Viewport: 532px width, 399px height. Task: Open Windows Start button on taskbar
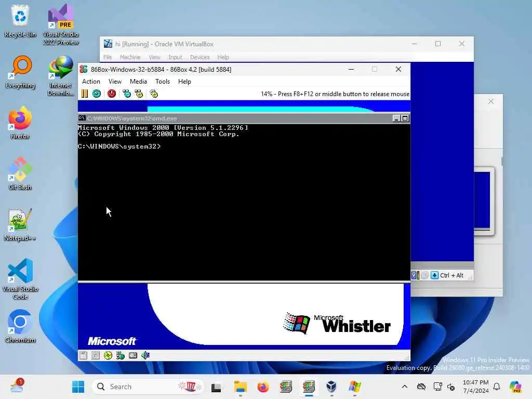pos(78,387)
